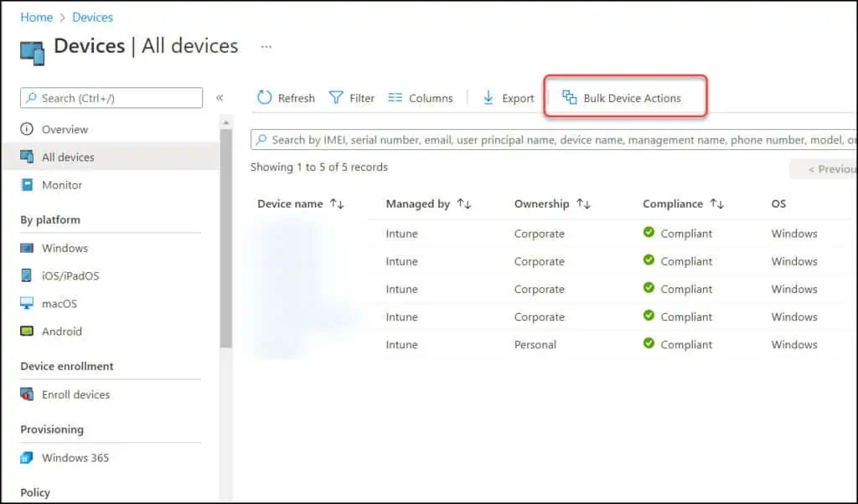
Task: Go to Home breadcrumb link
Action: coord(37,18)
